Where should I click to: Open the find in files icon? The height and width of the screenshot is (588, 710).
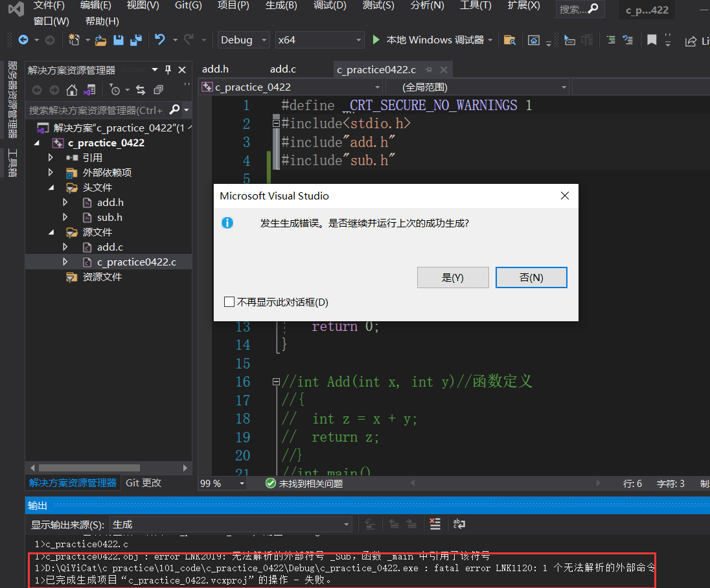[509, 40]
